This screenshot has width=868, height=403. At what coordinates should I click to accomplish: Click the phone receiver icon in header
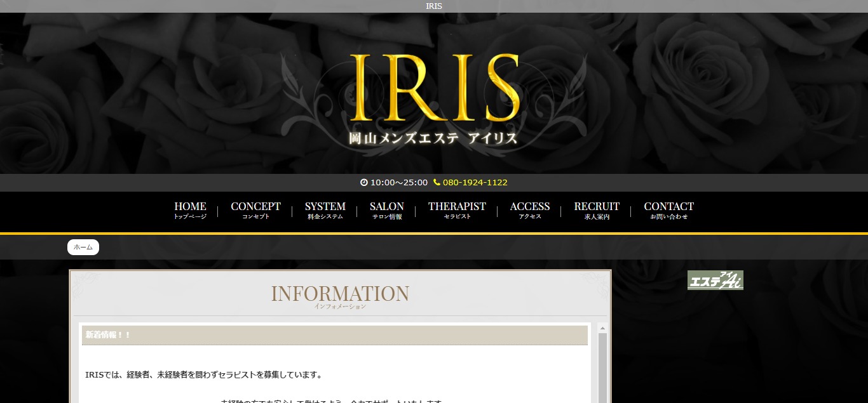point(436,182)
